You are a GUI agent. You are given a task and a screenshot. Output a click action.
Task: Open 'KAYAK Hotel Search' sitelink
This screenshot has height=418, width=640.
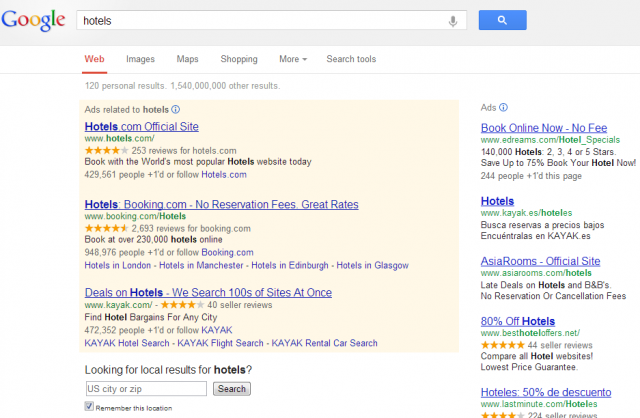pos(127,343)
